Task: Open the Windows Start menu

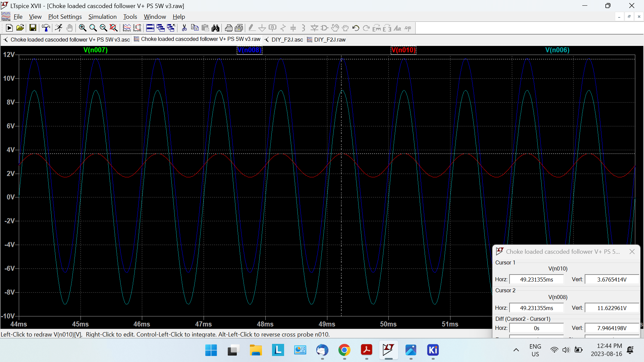Action: [211, 350]
